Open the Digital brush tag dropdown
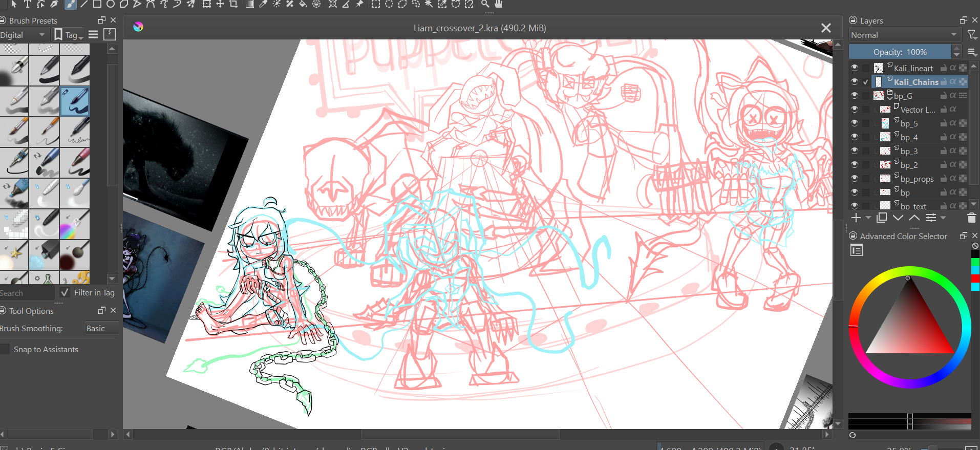 [24, 35]
